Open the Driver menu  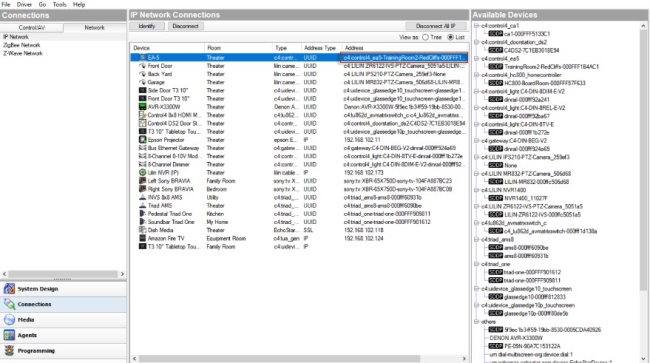point(24,5)
